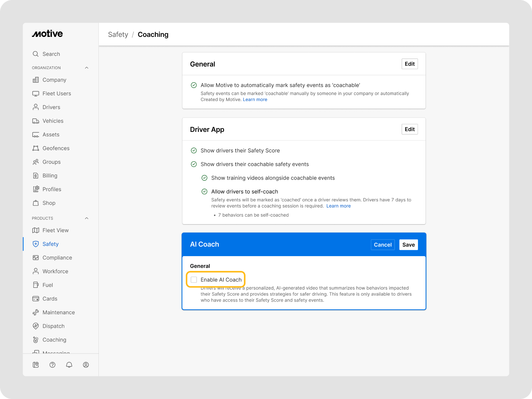Image resolution: width=532 pixels, height=399 pixels.
Task: Click the Workforce person icon
Action: tap(36, 271)
